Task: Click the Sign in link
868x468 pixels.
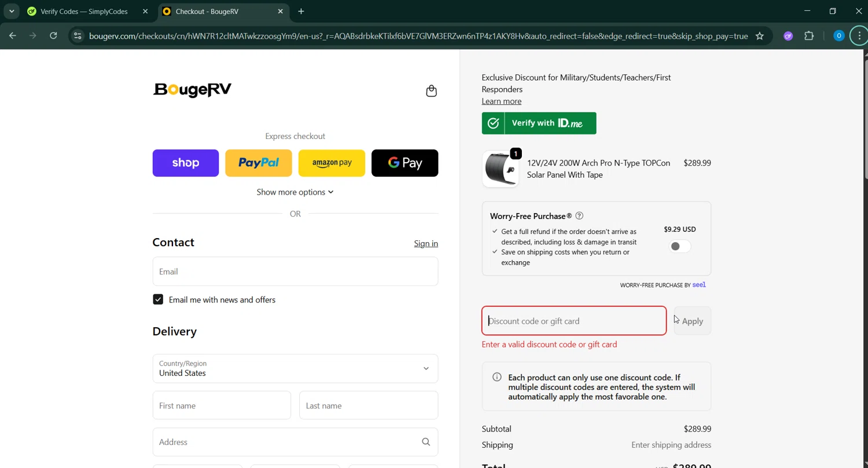Action: tap(426, 244)
